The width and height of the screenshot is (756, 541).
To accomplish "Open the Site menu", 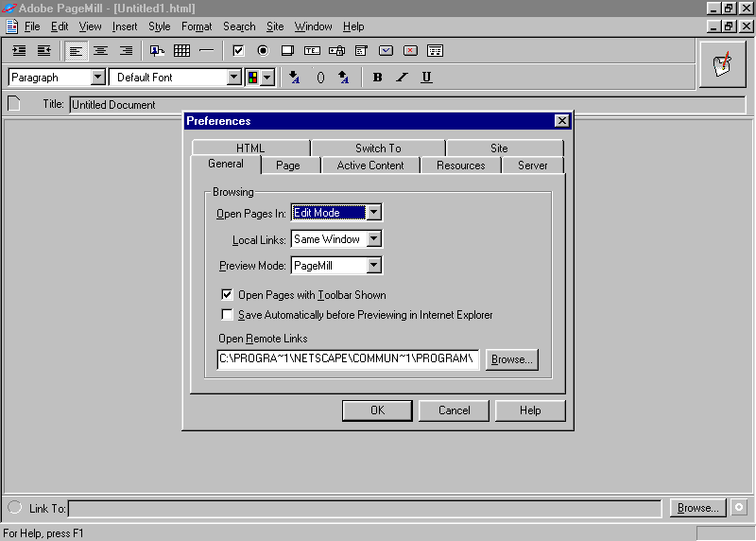I will point(275,26).
